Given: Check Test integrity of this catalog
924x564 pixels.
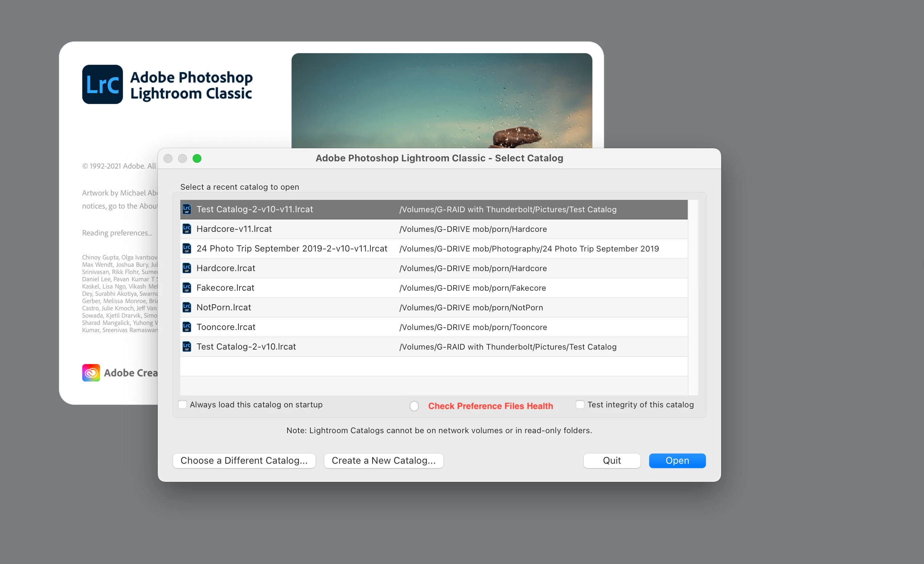Looking at the screenshot, I should point(580,404).
